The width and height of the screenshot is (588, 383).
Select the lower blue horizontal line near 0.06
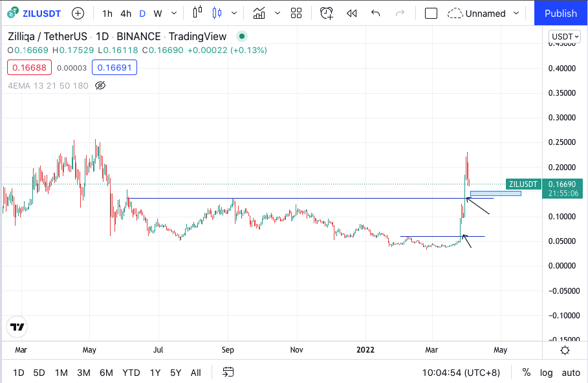point(442,236)
